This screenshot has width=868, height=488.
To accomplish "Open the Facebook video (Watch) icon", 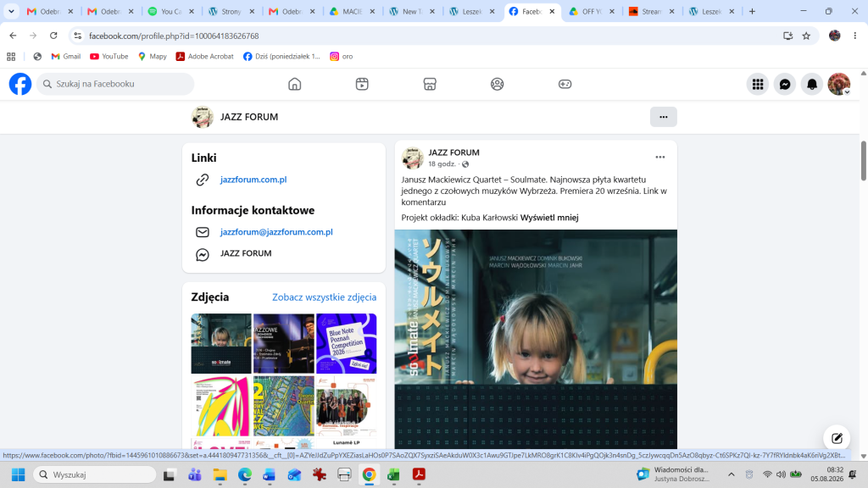I will 362,84.
